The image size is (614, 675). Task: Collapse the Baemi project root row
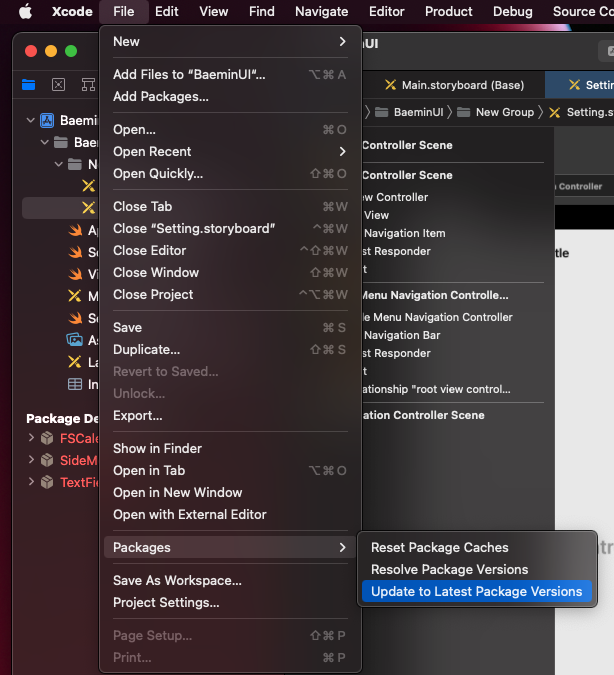pyautogui.click(x=30, y=120)
